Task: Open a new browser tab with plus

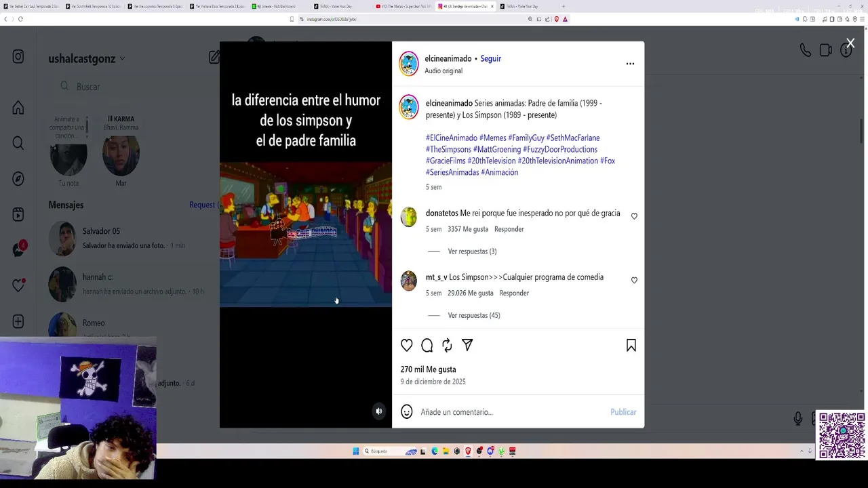Action: (564, 6)
